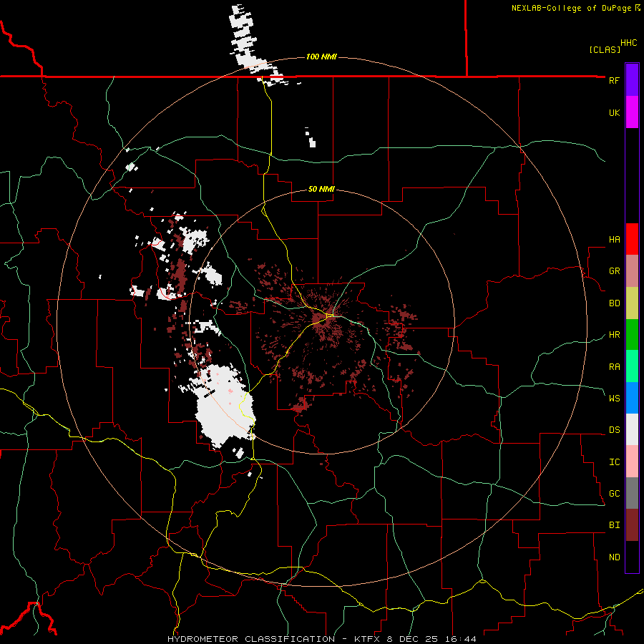Click the BD legend label
Viewport: 644px width, 644px height.
point(614,303)
